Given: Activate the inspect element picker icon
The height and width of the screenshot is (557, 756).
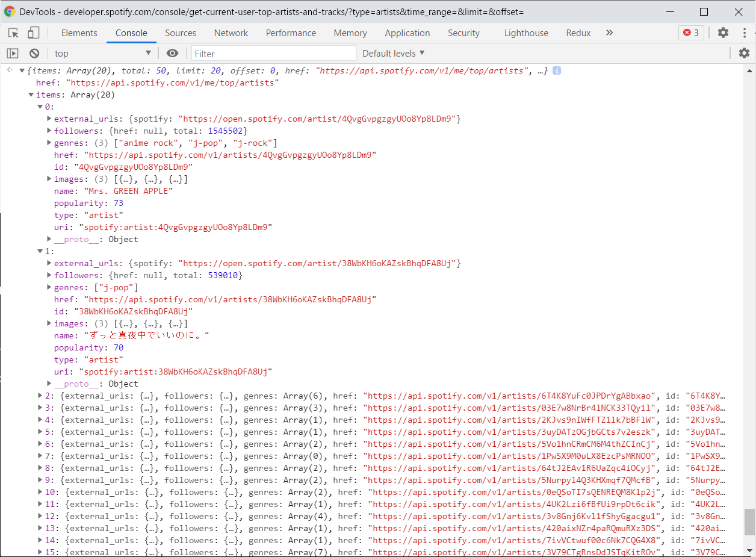Looking at the screenshot, I should 13,33.
